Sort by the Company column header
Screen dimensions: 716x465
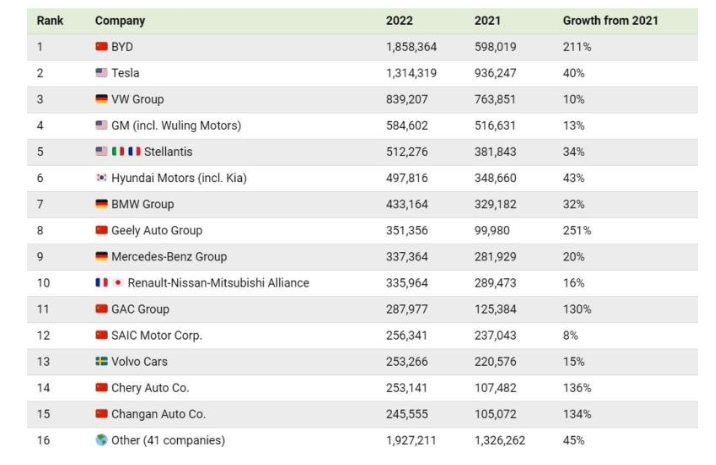click(x=120, y=20)
